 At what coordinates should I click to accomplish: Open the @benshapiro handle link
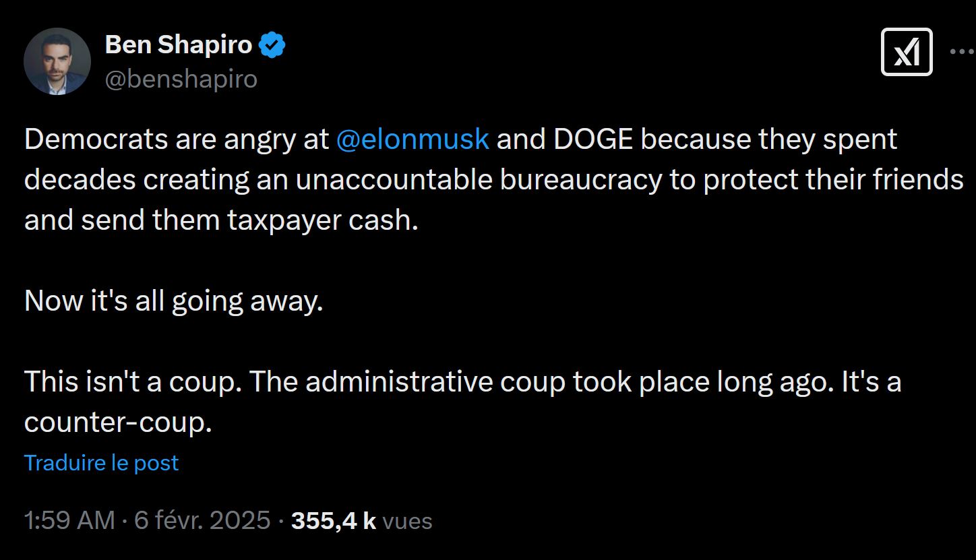[x=181, y=80]
